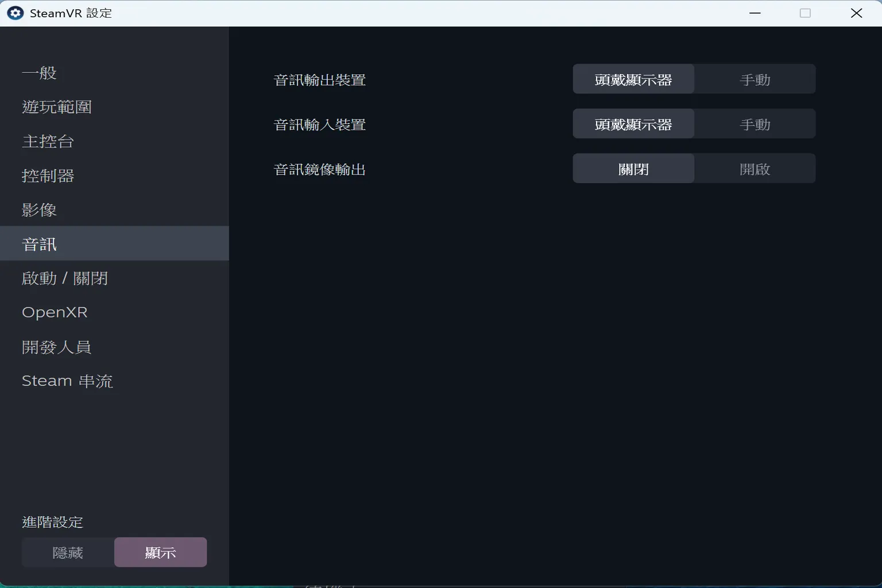Select the 音訊 category in sidebar
The width and height of the screenshot is (882, 588).
(39, 243)
